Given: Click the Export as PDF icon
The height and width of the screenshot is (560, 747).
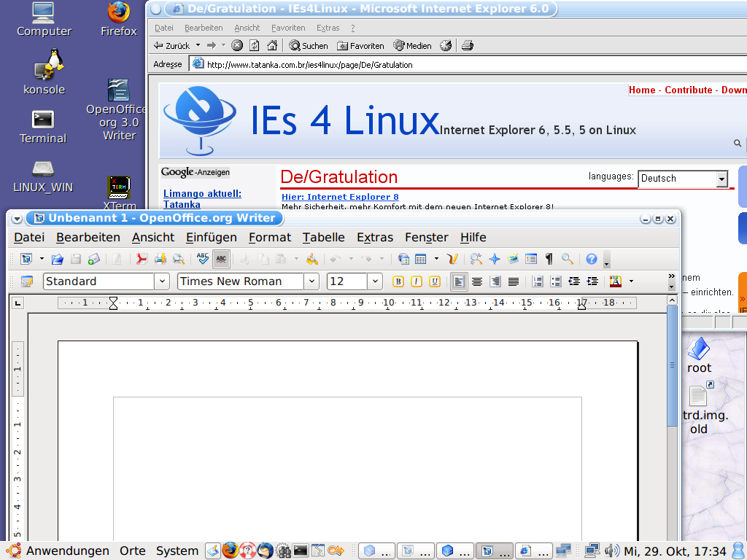Looking at the screenshot, I should 142,259.
